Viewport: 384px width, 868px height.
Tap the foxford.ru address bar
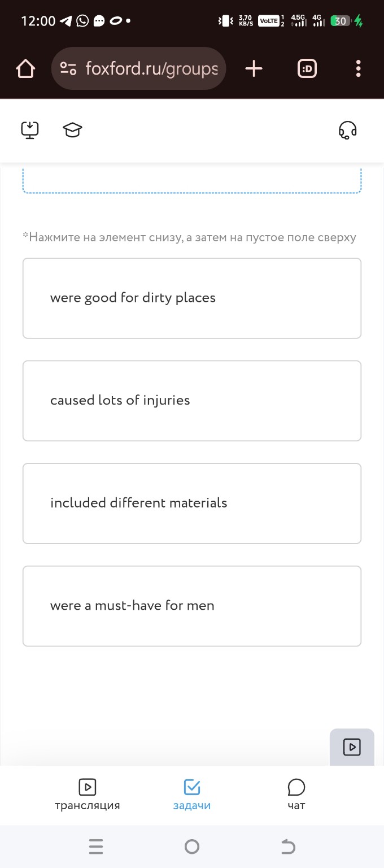(x=151, y=69)
